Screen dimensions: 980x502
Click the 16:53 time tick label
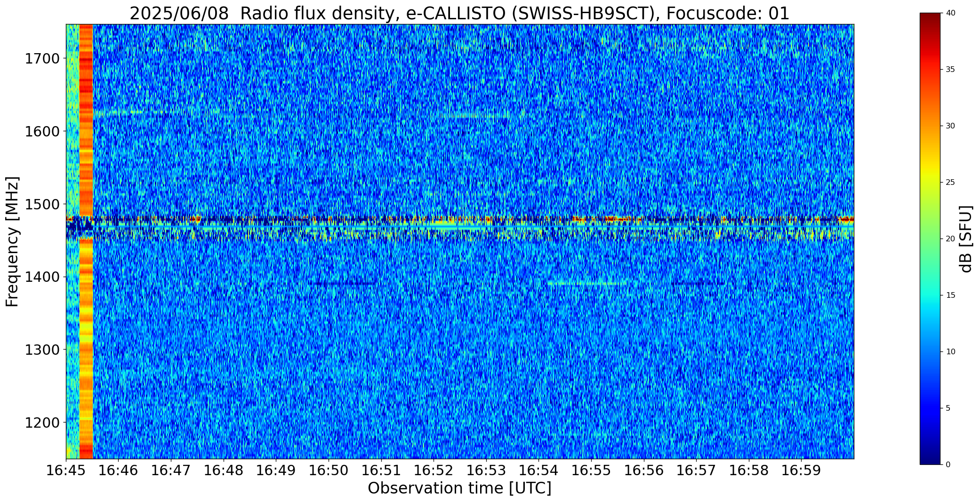coord(486,470)
